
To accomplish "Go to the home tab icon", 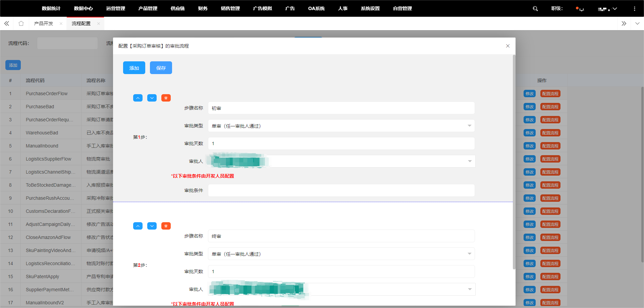I will (21, 23).
